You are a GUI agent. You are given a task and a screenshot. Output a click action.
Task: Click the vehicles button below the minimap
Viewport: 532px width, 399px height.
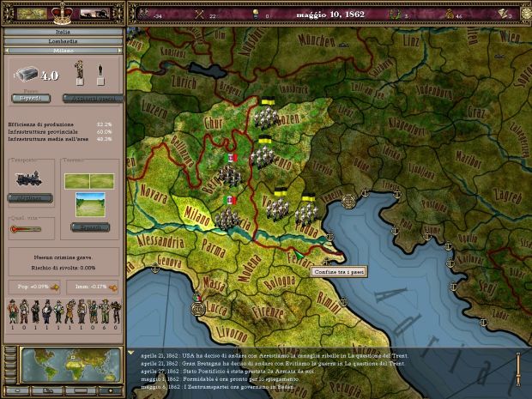(48, 391)
